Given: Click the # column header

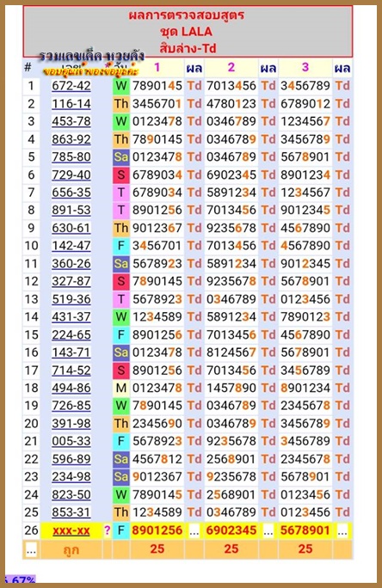Looking at the screenshot, I should [x=28, y=68].
